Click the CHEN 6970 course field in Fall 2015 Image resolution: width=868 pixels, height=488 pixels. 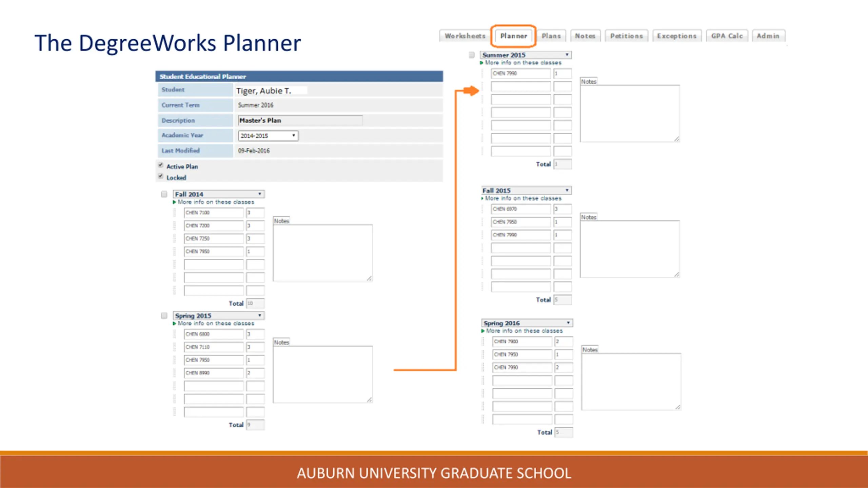(x=521, y=209)
